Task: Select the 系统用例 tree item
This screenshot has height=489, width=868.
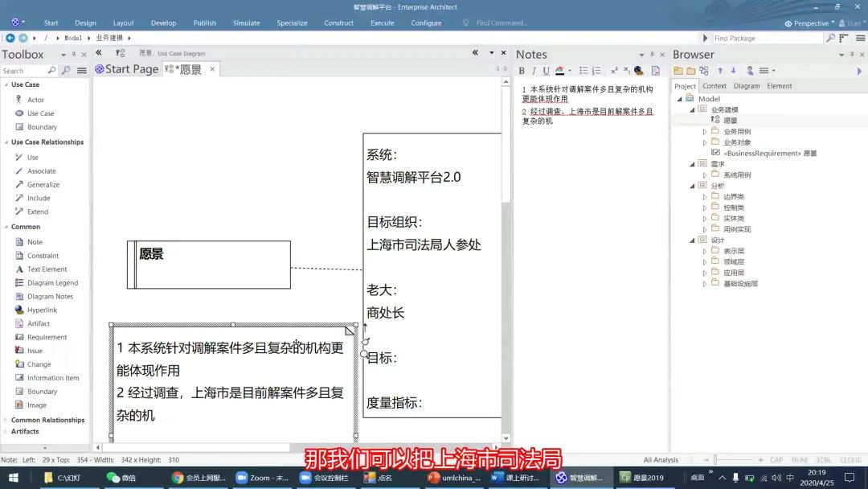Action: pyautogui.click(x=737, y=175)
